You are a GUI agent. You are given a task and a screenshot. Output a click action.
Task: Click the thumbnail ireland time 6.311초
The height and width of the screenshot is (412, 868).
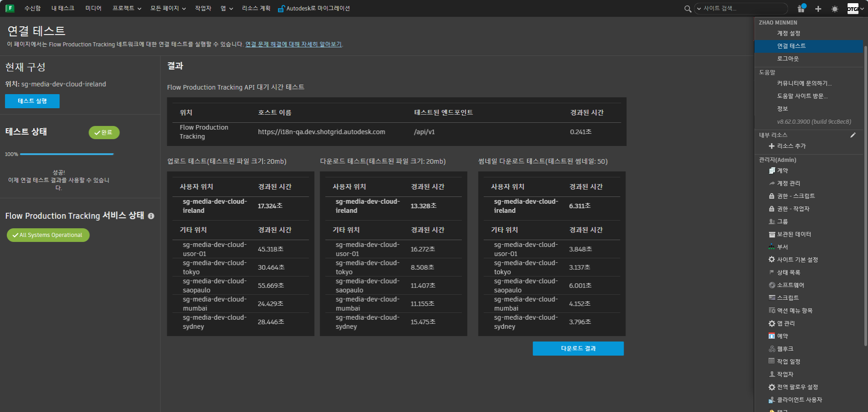[580, 206]
